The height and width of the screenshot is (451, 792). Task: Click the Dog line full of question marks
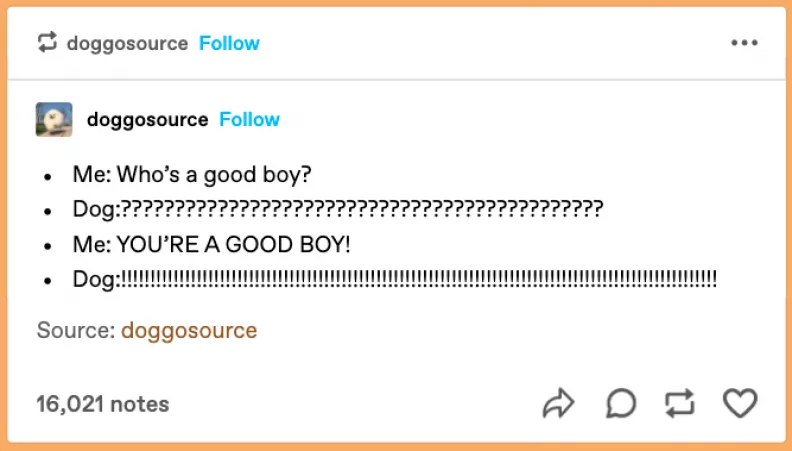pos(338,209)
